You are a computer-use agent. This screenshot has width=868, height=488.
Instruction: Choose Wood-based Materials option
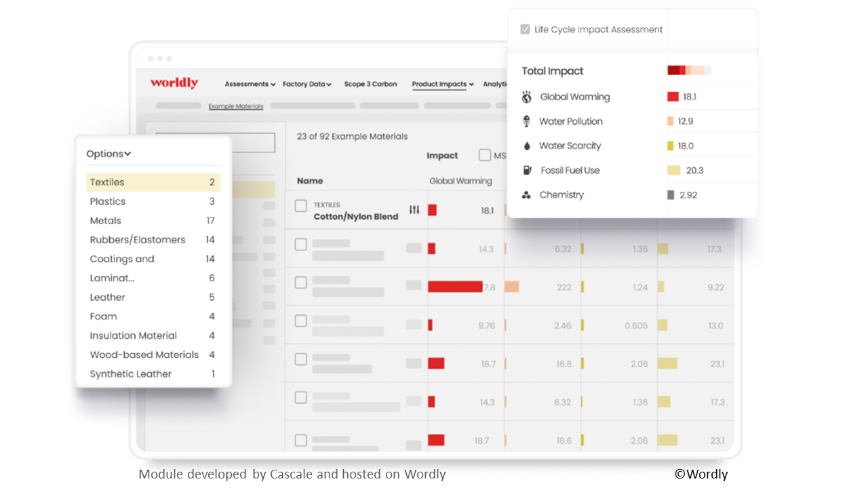point(153,354)
